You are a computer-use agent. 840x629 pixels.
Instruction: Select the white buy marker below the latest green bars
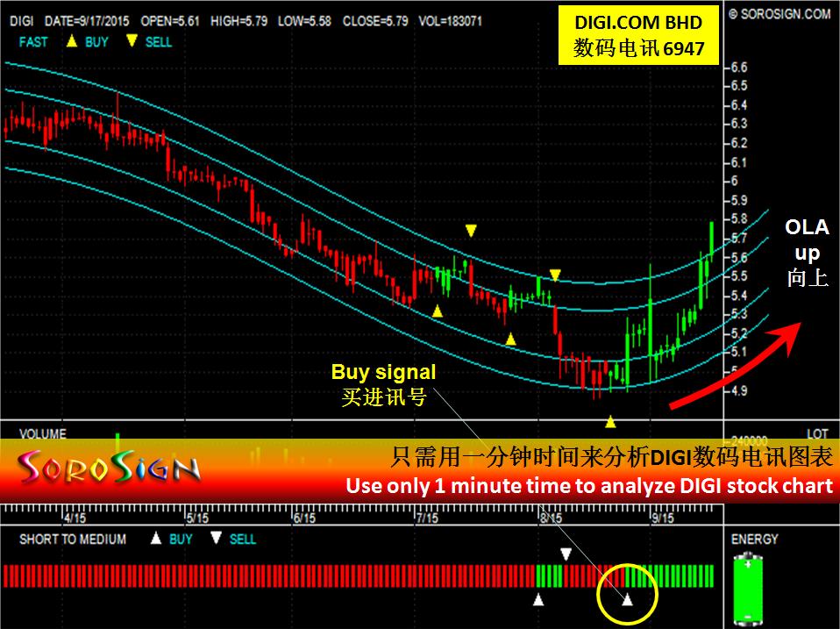click(x=627, y=599)
